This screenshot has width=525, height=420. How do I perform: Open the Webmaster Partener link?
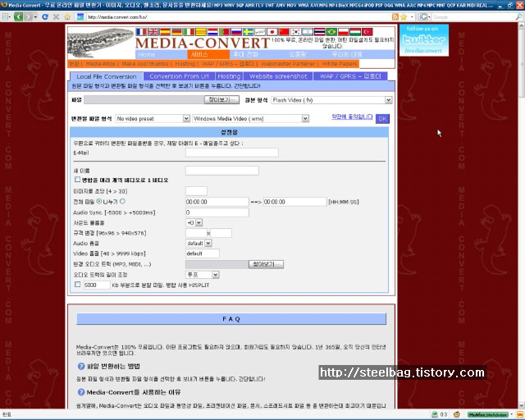(x=288, y=64)
